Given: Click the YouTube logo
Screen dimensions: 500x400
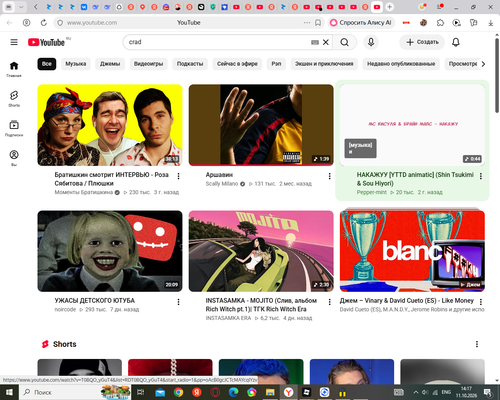Looking at the screenshot, I should (46, 42).
